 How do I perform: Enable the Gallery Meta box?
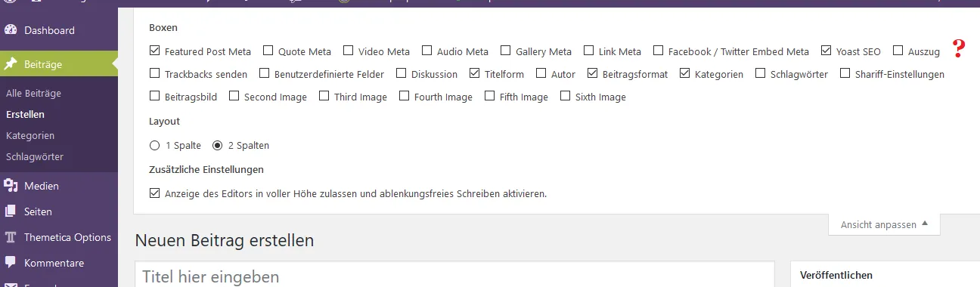tap(505, 51)
